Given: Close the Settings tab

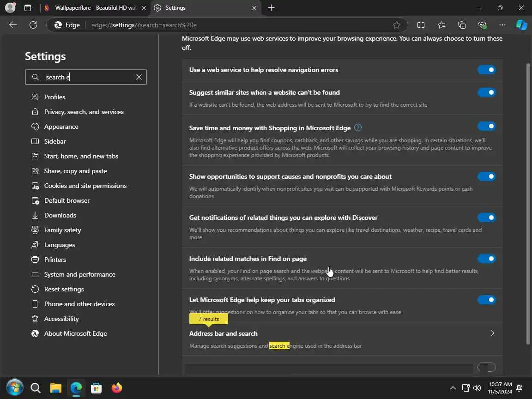Looking at the screenshot, I should click(x=254, y=8).
